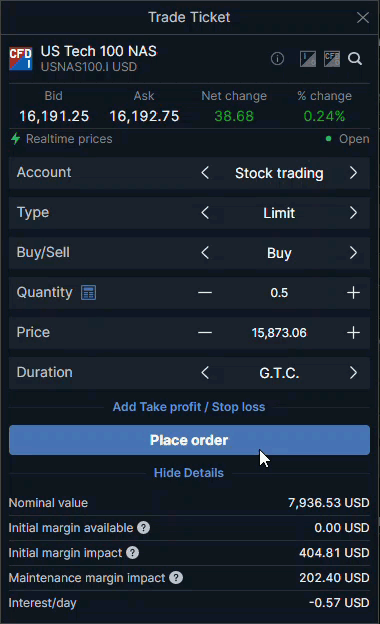The width and height of the screenshot is (380, 624).
Task: Increase Quantity with plus button
Action: (353, 292)
